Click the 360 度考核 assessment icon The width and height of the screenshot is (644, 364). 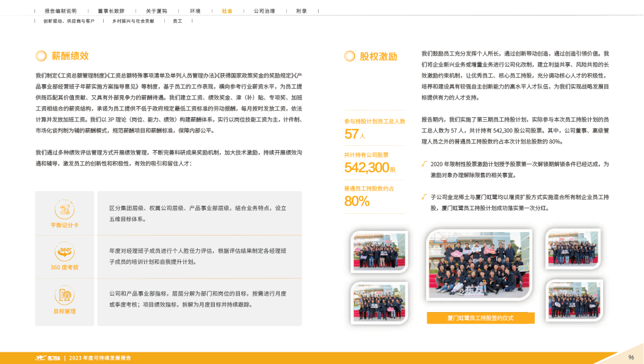pos(64,251)
